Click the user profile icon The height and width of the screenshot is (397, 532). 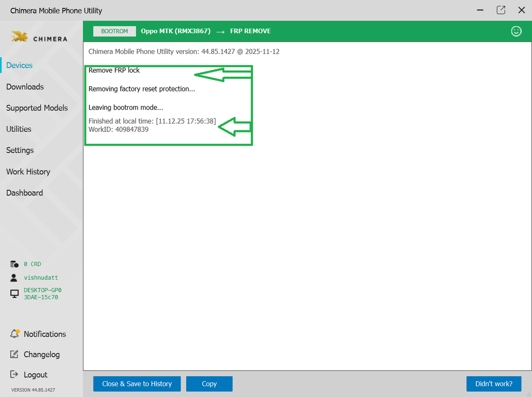tap(14, 277)
